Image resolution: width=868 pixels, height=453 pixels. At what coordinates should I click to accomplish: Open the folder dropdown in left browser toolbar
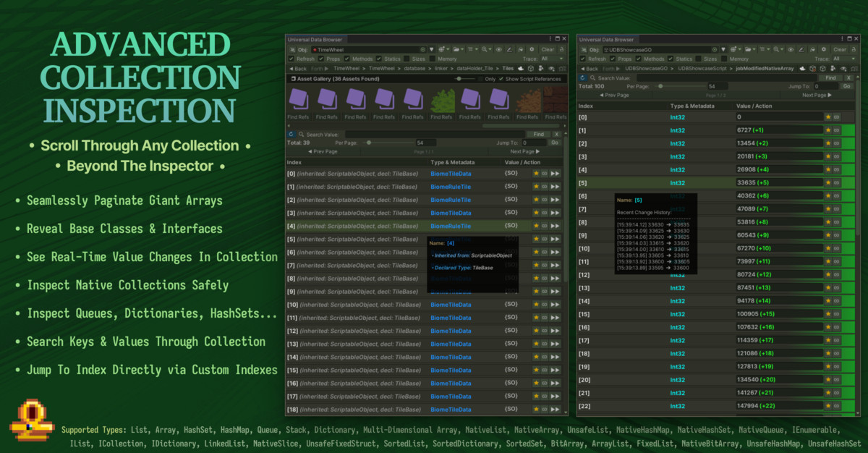pyautogui.click(x=459, y=49)
